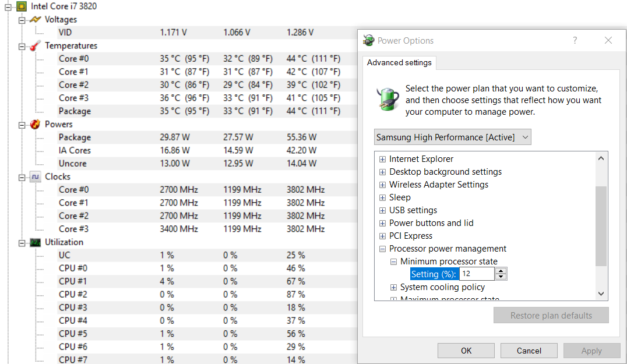Viewport: 627px width, 364px height.
Task: Select the VID voltage row
Action: [x=207, y=33]
